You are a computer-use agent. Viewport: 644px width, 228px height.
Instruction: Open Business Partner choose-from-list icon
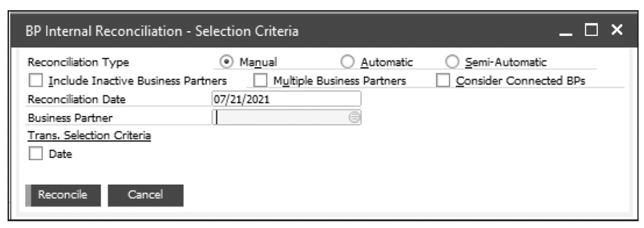355,118
